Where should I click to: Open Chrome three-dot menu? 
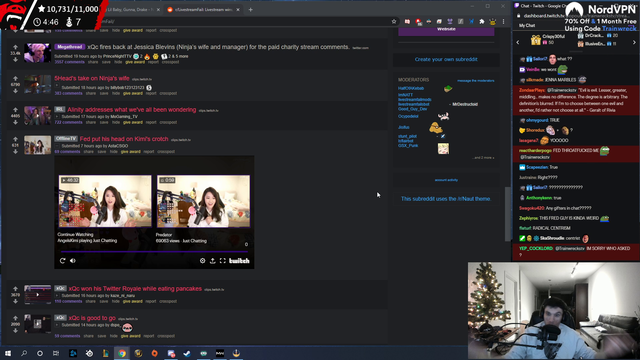(503, 21)
